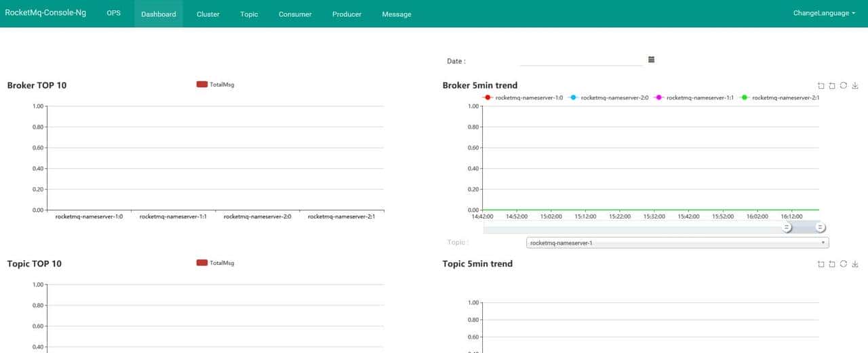
Task: Go to the Message page
Action: (396, 14)
